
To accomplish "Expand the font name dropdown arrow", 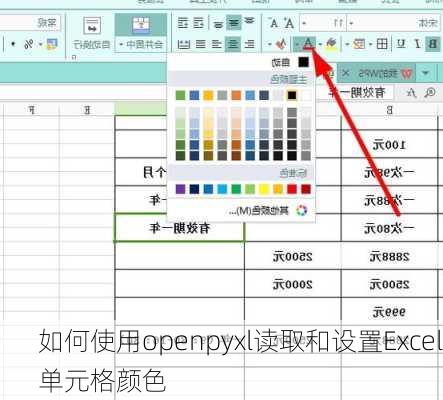I will 351,23.
